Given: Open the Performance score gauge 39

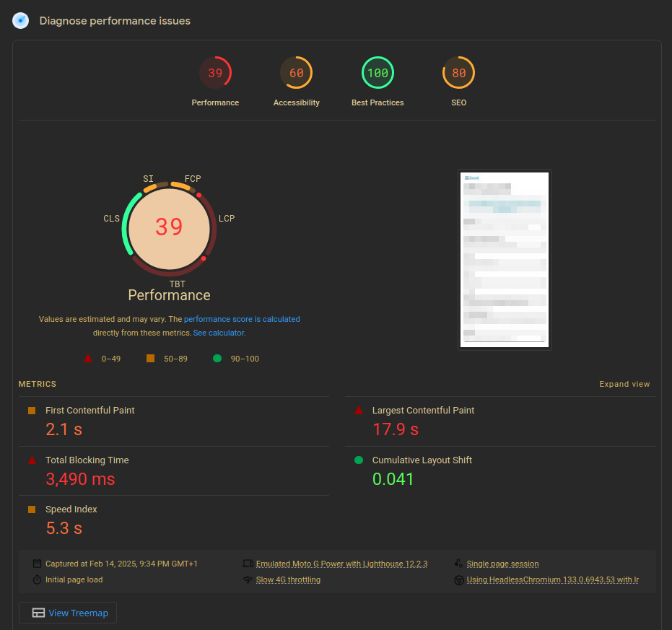Looking at the screenshot, I should pos(215,73).
